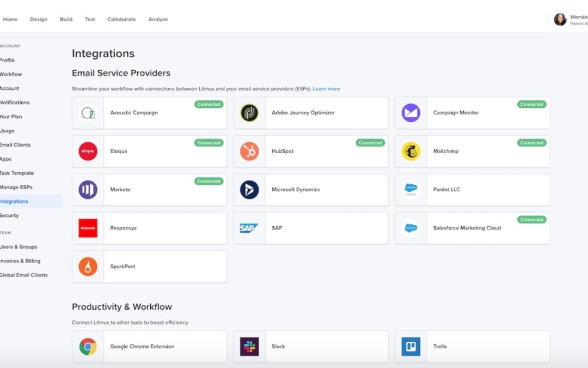
Task: Click the Adobe Journey Optimizer logo icon
Action: click(x=249, y=113)
